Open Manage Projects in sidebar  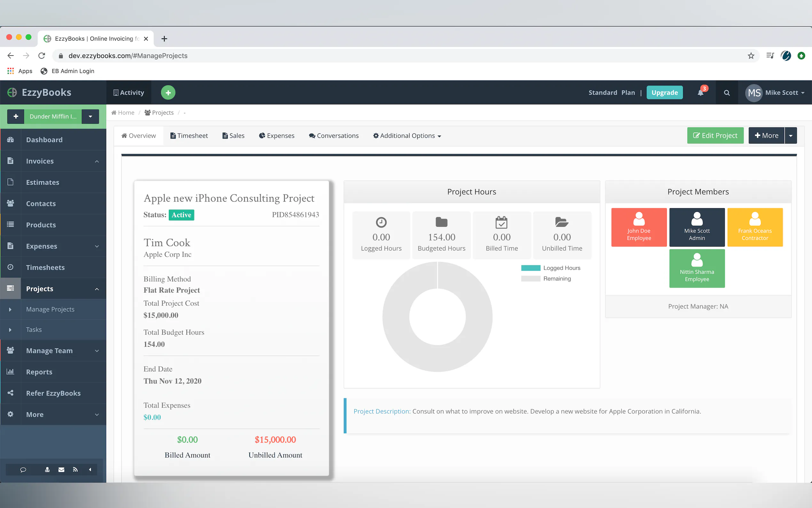[x=51, y=309]
